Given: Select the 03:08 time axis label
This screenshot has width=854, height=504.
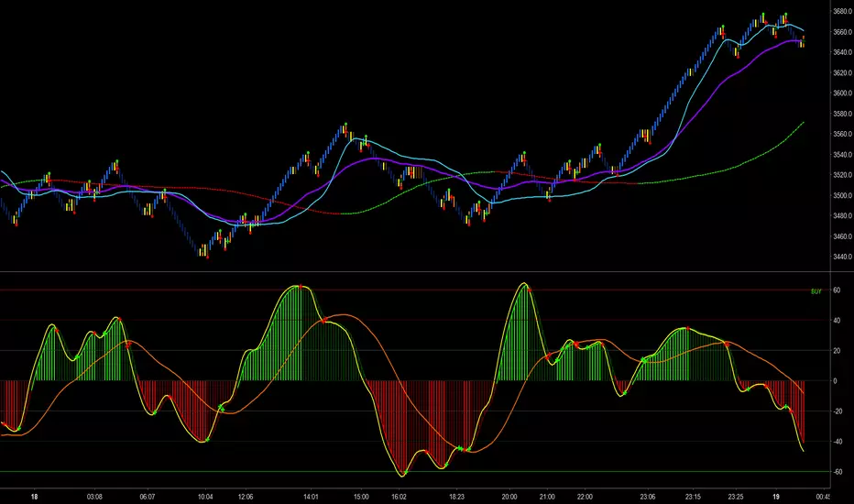Looking at the screenshot, I should pos(94,496).
